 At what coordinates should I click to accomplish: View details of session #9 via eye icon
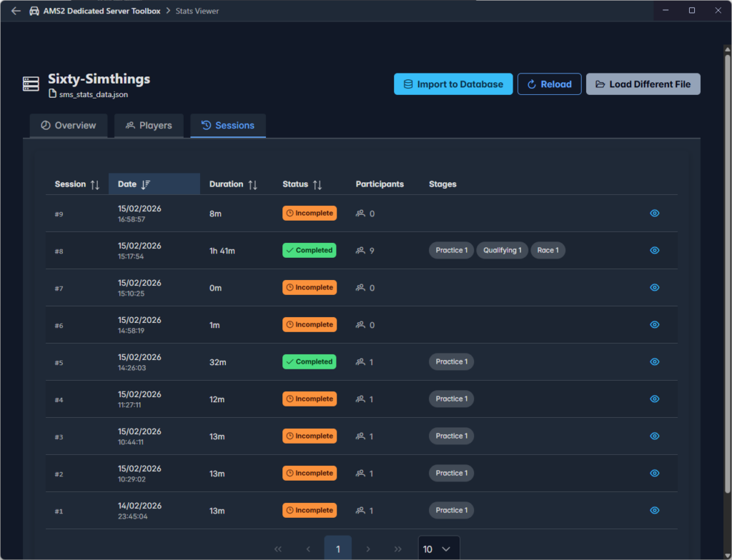point(654,213)
